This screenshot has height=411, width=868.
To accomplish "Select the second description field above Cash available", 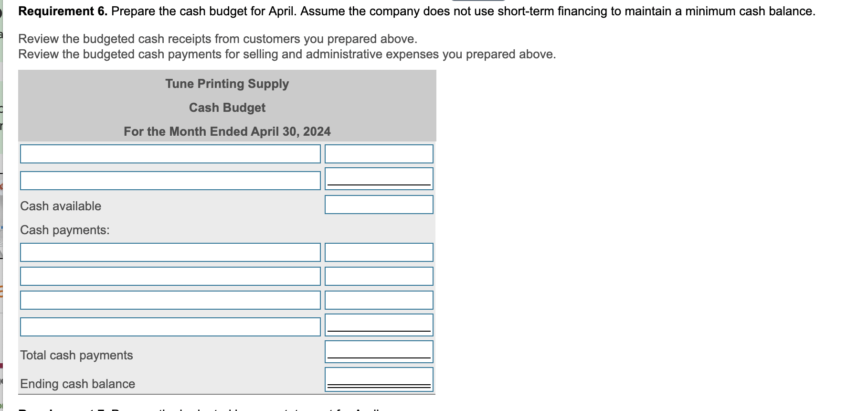I will pyautogui.click(x=170, y=180).
